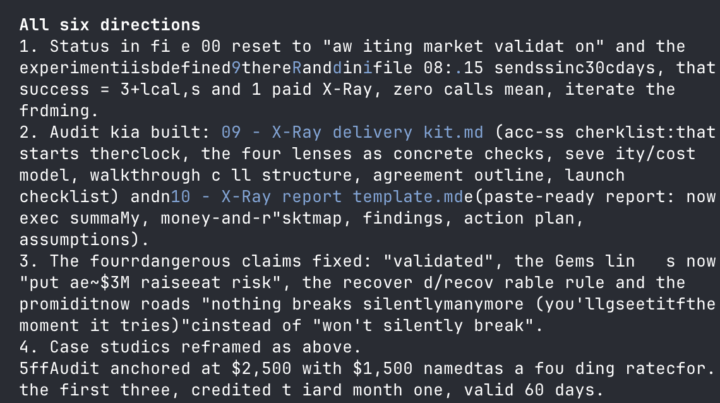The width and height of the screenshot is (720, 403).
Task: Click the All six directions heading
Action: coord(110,25)
